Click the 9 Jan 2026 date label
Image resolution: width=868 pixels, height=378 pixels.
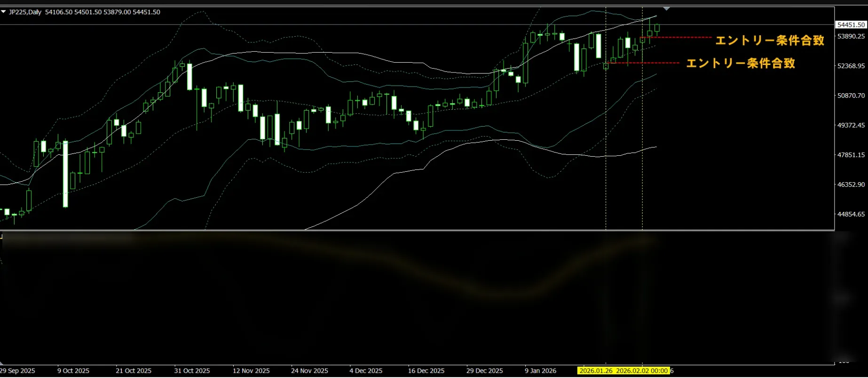(540, 370)
